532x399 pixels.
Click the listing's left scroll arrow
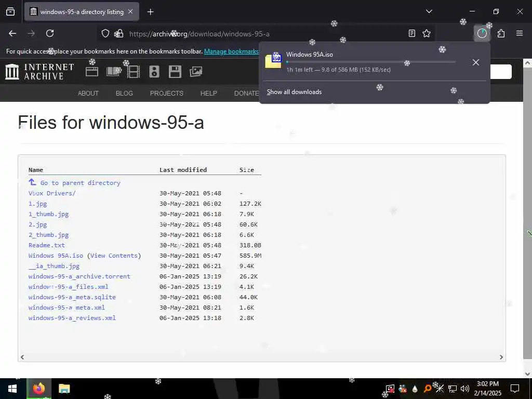(x=22, y=357)
